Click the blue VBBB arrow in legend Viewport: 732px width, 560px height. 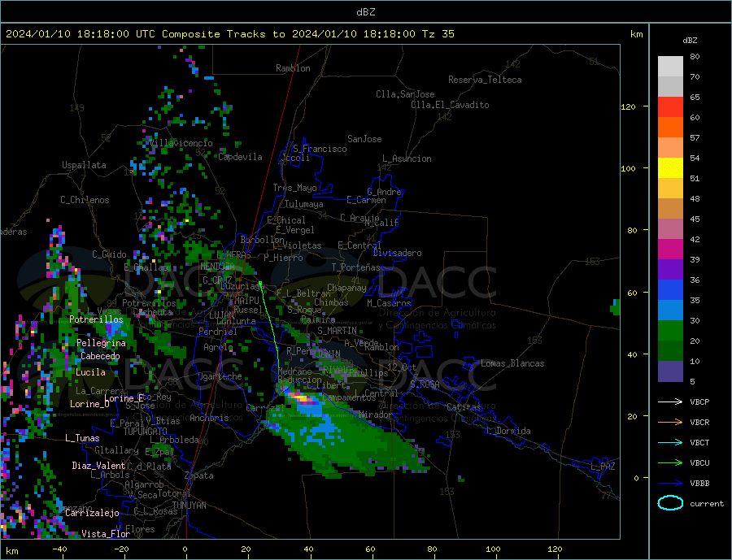coord(671,483)
